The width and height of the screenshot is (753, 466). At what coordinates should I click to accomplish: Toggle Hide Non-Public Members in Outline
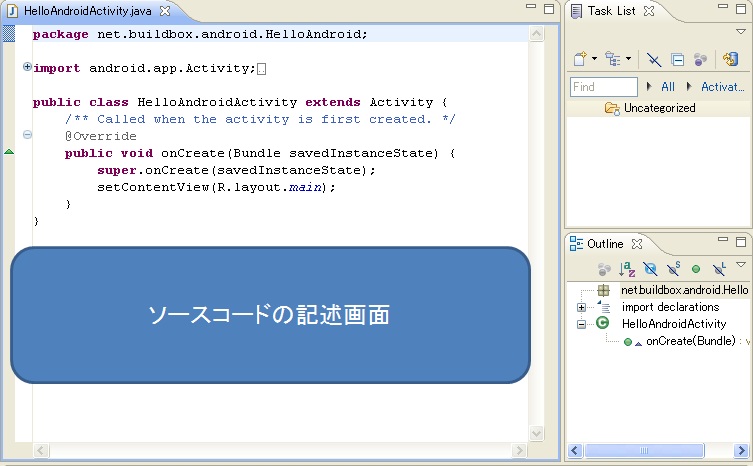(x=696, y=269)
